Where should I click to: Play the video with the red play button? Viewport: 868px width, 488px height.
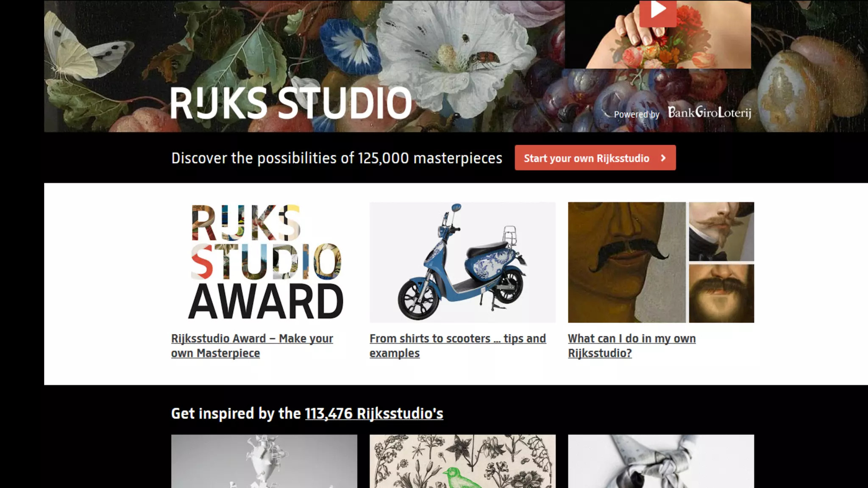(658, 12)
